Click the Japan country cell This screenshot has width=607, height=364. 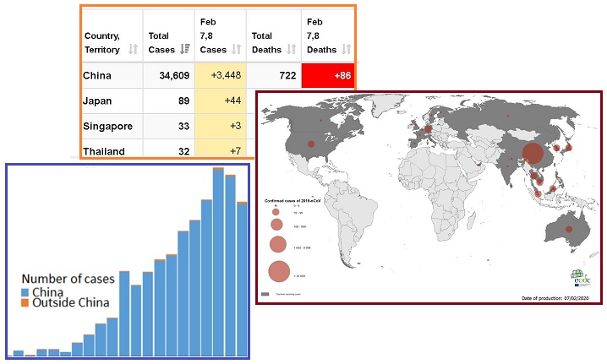110,101
